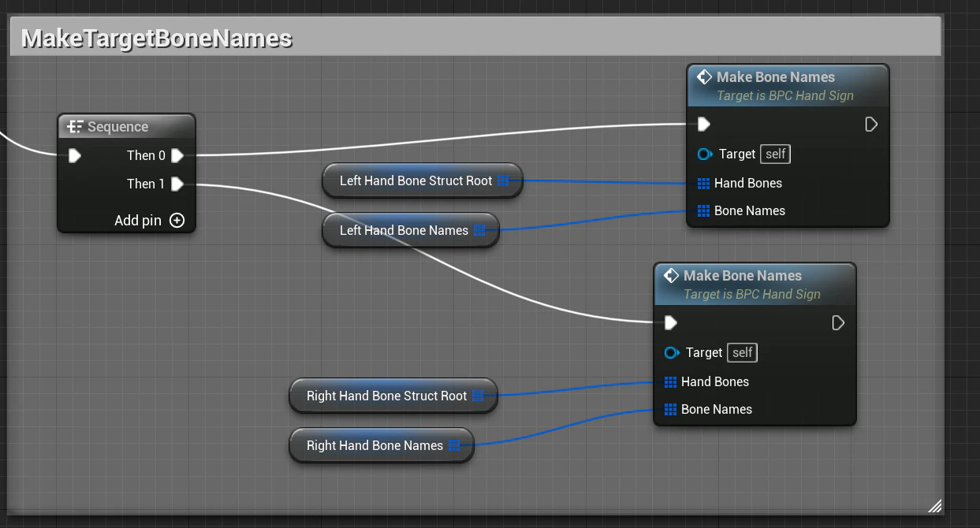
Task: Click Left Hand Bone Struct Root's array output pin
Action: (503, 180)
